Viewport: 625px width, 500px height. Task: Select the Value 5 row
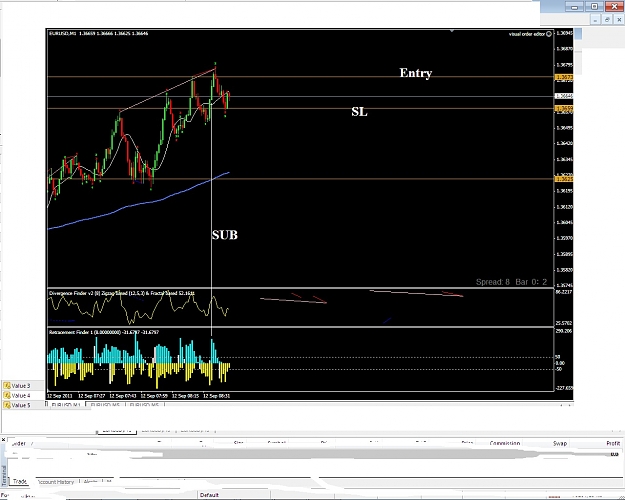click(x=22, y=405)
